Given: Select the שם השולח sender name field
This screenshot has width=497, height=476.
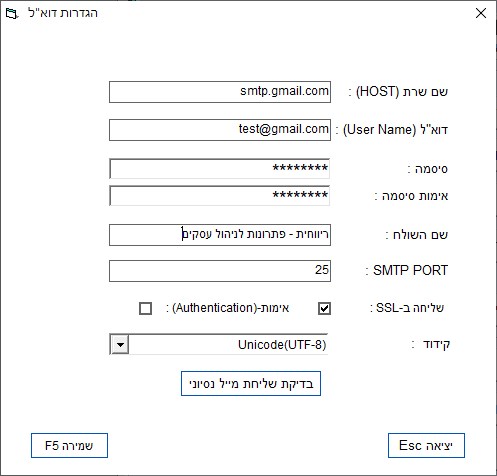Looking at the screenshot, I should point(220,235).
